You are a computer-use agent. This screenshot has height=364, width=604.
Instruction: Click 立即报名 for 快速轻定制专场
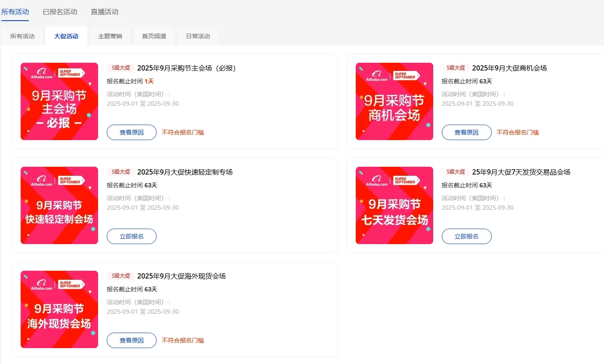point(131,236)
